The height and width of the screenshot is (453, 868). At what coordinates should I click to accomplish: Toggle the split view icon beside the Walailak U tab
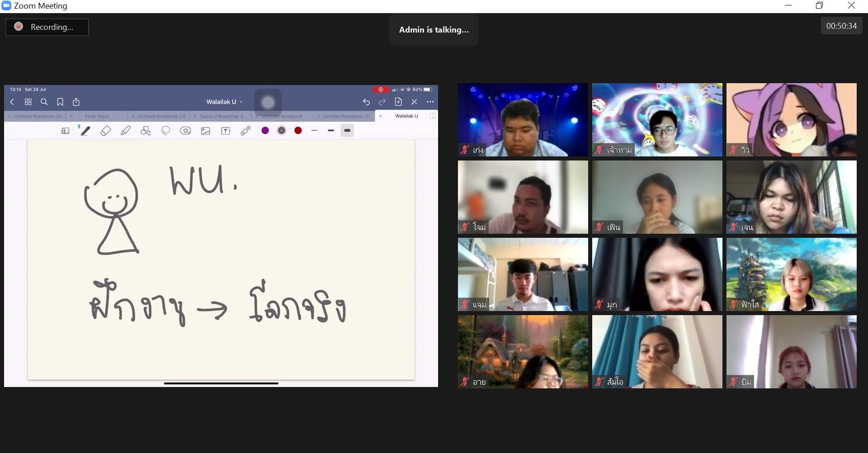[x=433, y=116]
